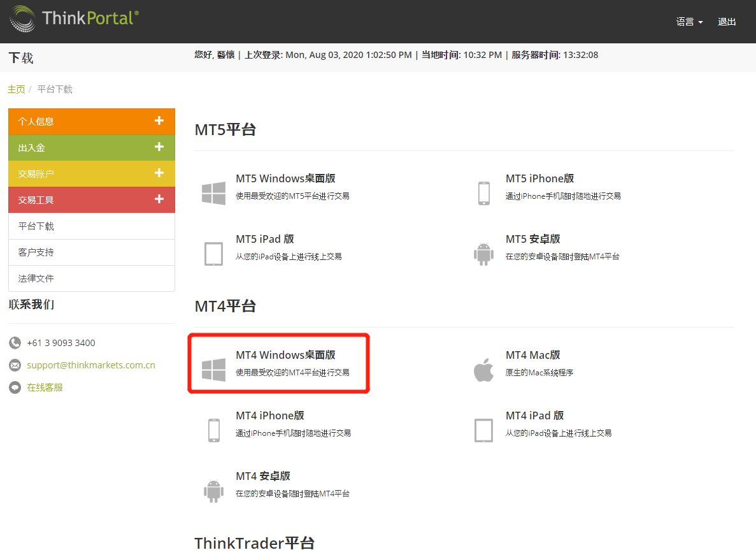Click the MT4 Mac apple icon
The image size is (756, 557).
pyautogui.click(x=483, y=370)
